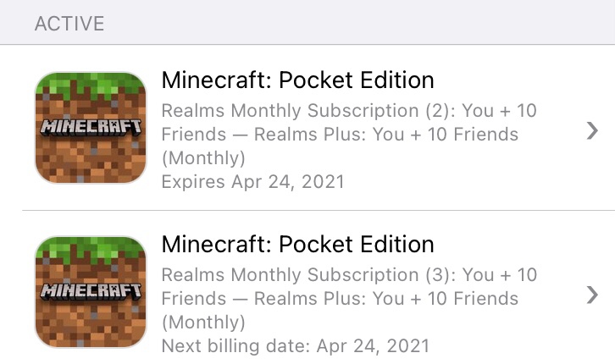Tap 'Next billing date: Apr 24, 2021' text
The width and height of the screenshot is (615, 364).
296,346
